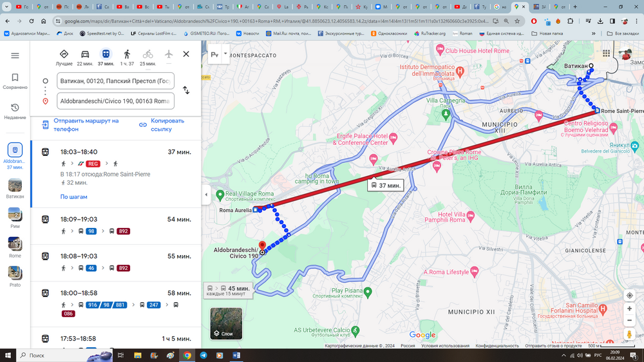
Task: Select the 18:09–19:03 route, 54 min
Action: pos(116,226)
